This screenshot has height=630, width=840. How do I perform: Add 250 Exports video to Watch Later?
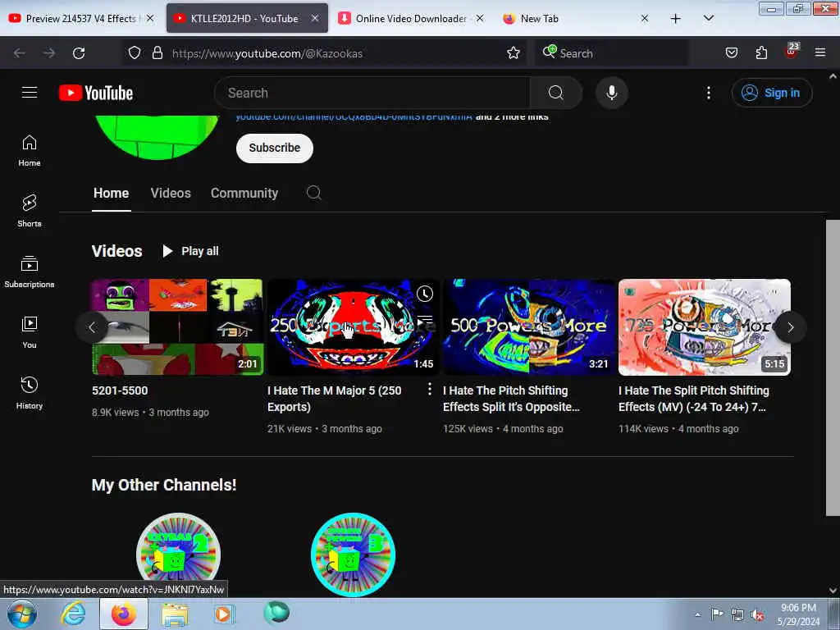tap(425, 294)
